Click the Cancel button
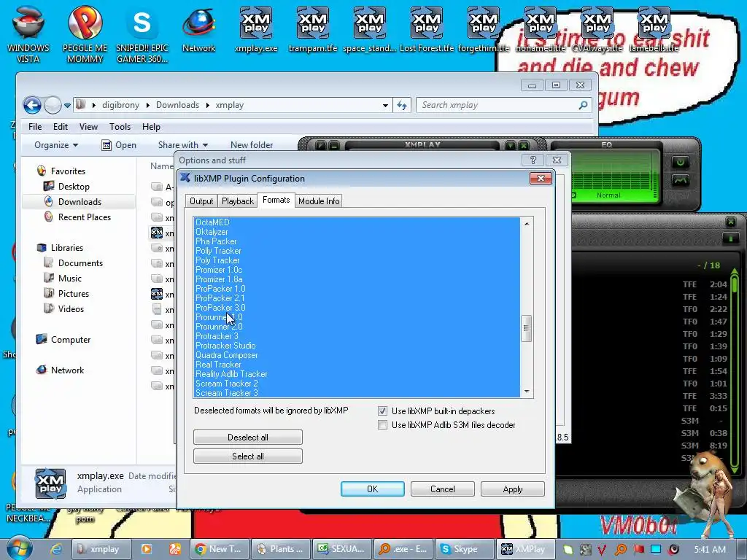 443,489
